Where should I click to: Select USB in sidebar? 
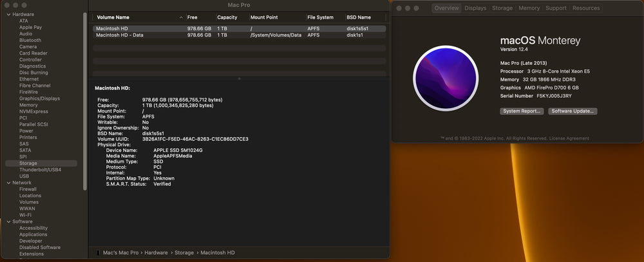coord(24,176)
